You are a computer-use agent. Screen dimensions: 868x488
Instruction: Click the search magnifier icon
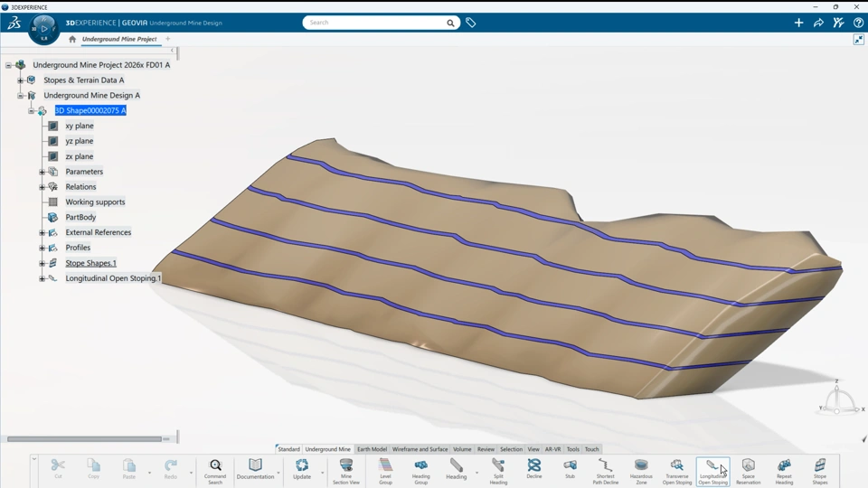(x=450, y=23)
